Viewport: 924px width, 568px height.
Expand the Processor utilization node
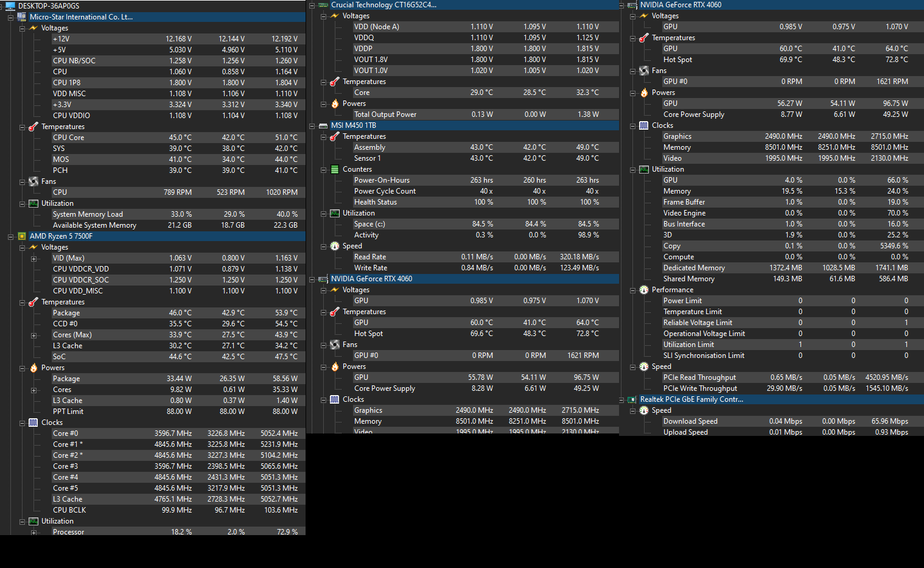[34, 533]
